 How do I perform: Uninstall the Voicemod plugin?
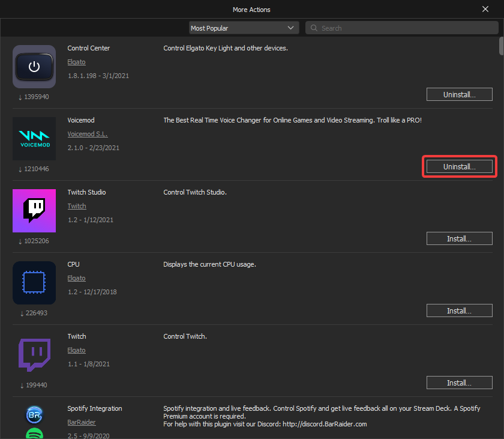coord(460,166)
